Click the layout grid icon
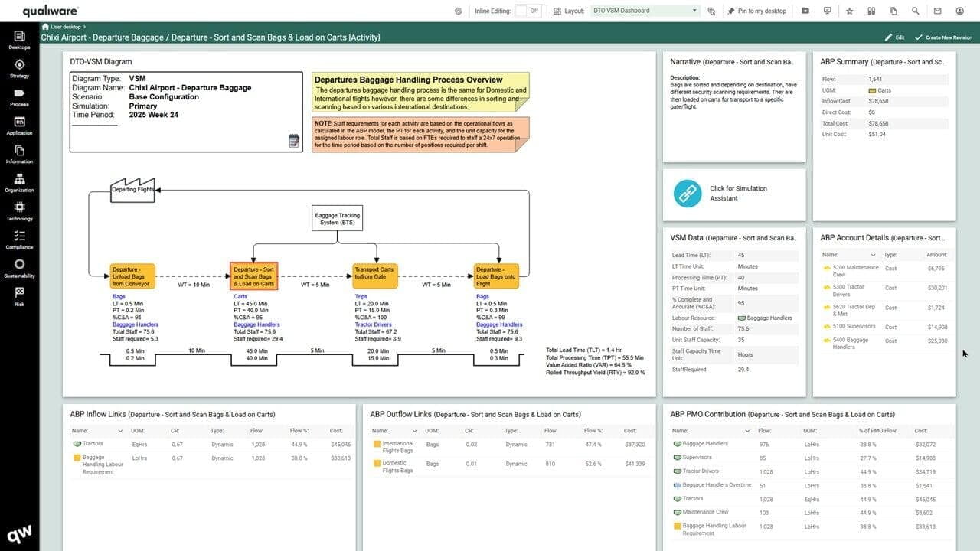The height and width of the screenshot is (551, 980). 556,11
